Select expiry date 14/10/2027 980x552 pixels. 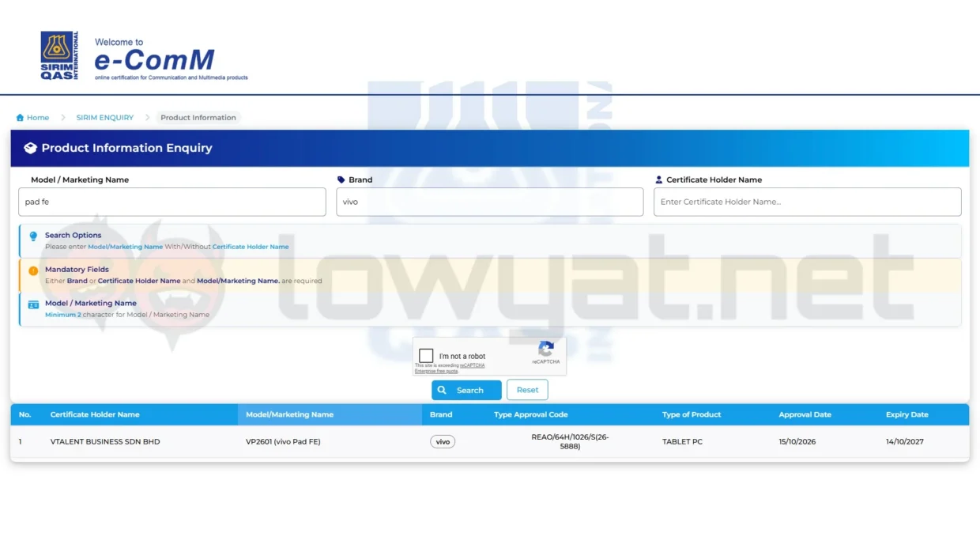pyautogui.click(x=905, y=442)
